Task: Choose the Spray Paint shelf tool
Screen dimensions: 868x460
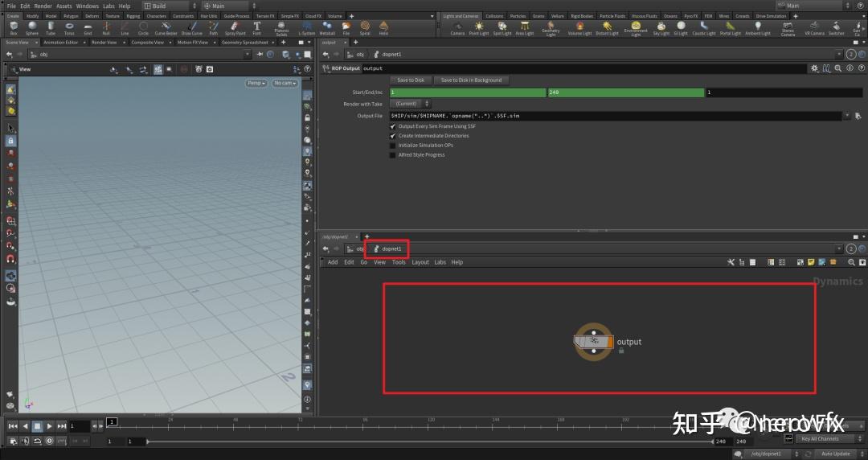Action: click(235, 27)
